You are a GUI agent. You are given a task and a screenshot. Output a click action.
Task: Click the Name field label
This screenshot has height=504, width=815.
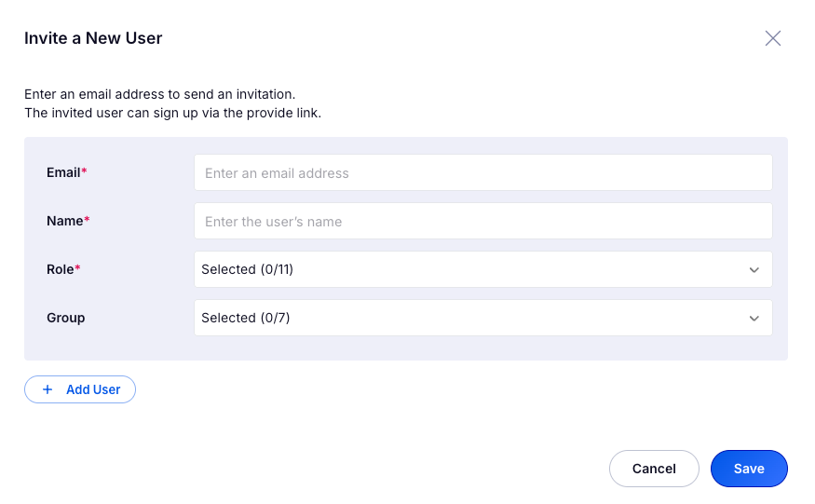(x=66, y=221)
